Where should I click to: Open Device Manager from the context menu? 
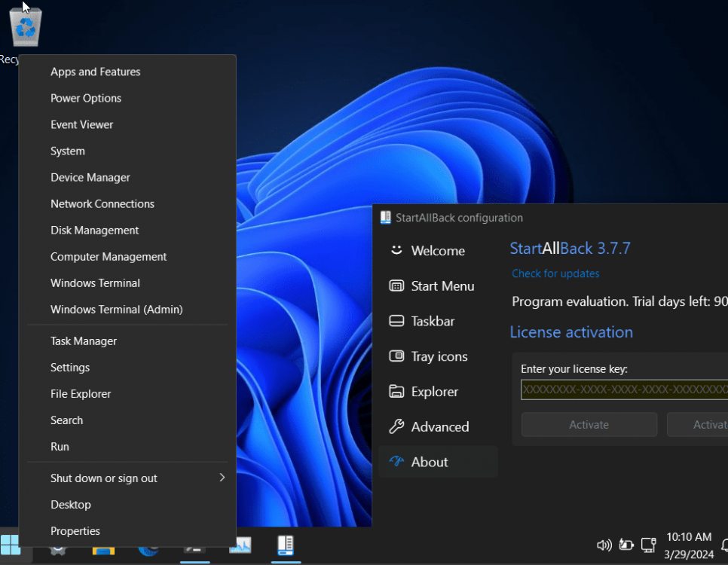tap(90, 178)
